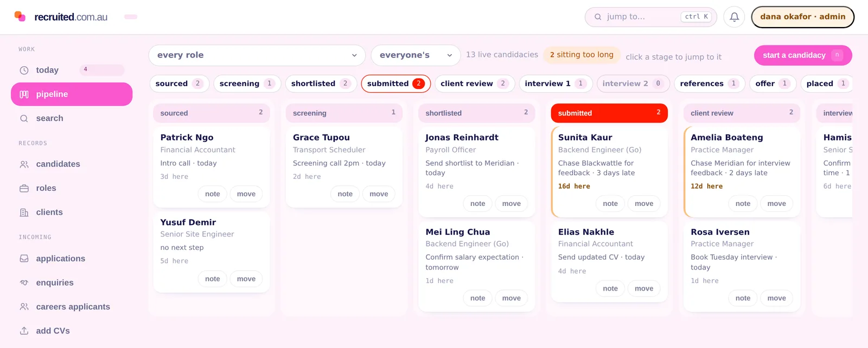This screenshot has width=868, height=348.
Task: Open the everyone's owner dropdown
Action: point(416,55)
